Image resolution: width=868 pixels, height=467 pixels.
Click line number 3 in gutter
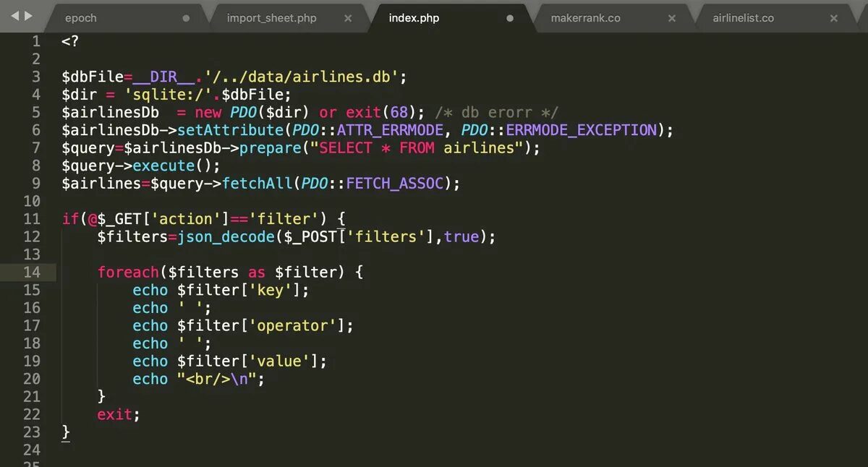36,77
